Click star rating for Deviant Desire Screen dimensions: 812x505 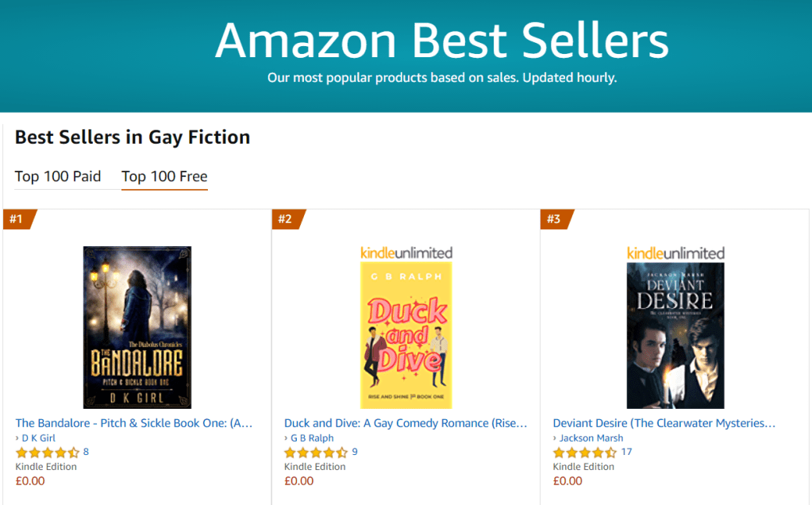584,453
